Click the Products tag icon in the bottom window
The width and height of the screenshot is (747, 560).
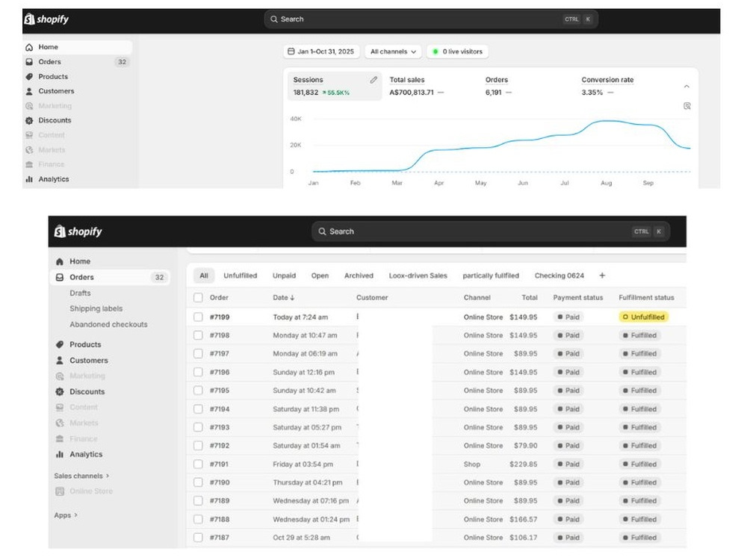click(x=60, y=344)
